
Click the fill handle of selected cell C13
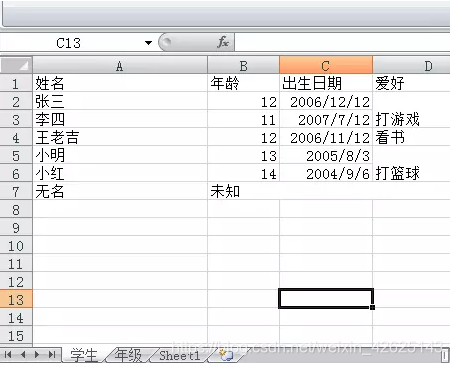pyautogui.click(x=373, y=307)
